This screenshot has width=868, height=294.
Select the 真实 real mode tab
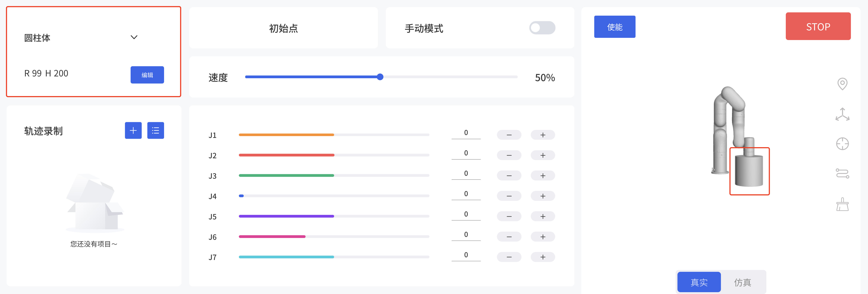699,282
